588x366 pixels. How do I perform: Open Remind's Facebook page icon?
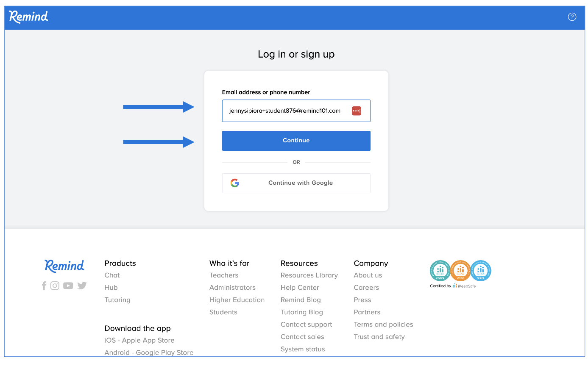pos(44,286)
